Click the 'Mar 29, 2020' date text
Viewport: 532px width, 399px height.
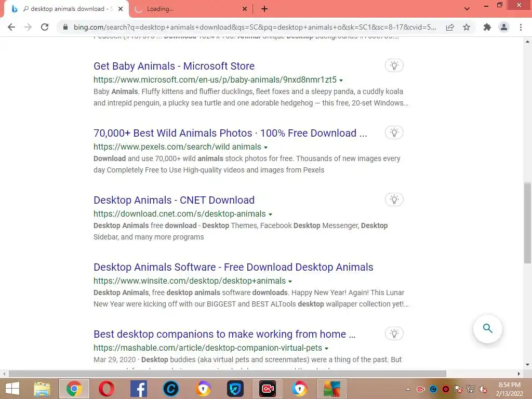pos(114,360)
